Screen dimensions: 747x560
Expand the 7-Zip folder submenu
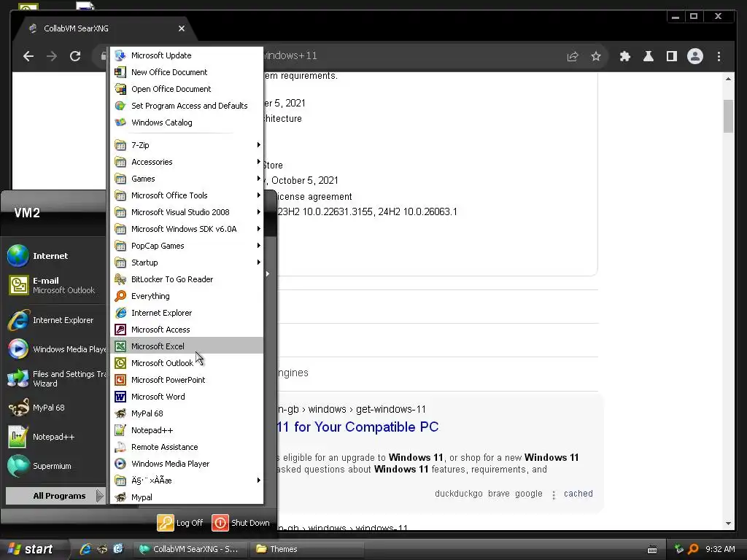point(186,145)
